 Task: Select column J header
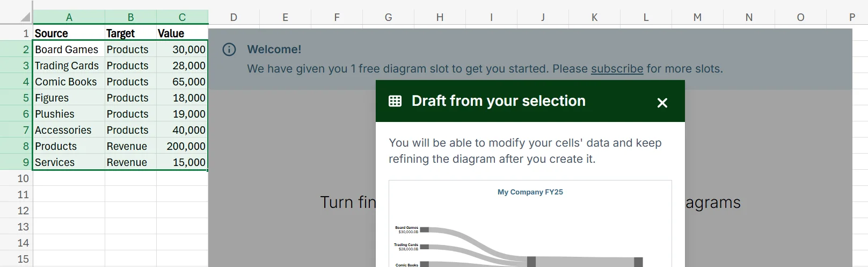coord(543,17)
